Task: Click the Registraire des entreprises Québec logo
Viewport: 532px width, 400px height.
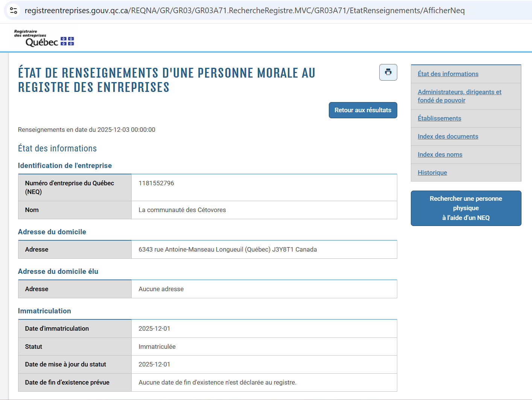Action: click(44, 38)
